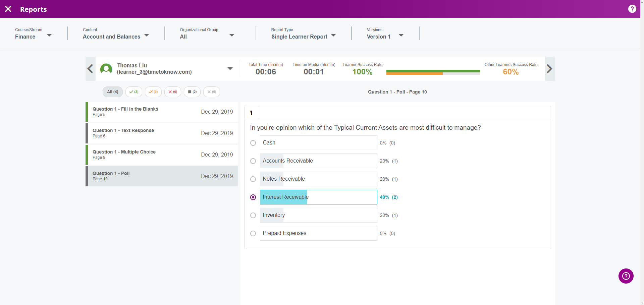Go to the previous learner arrow
The width and height of the screenshot is (644, 305).
(90, 69)
